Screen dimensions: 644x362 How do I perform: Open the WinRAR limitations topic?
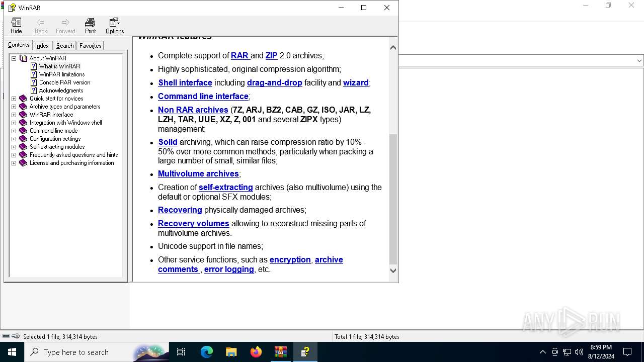tap(62, 74)
